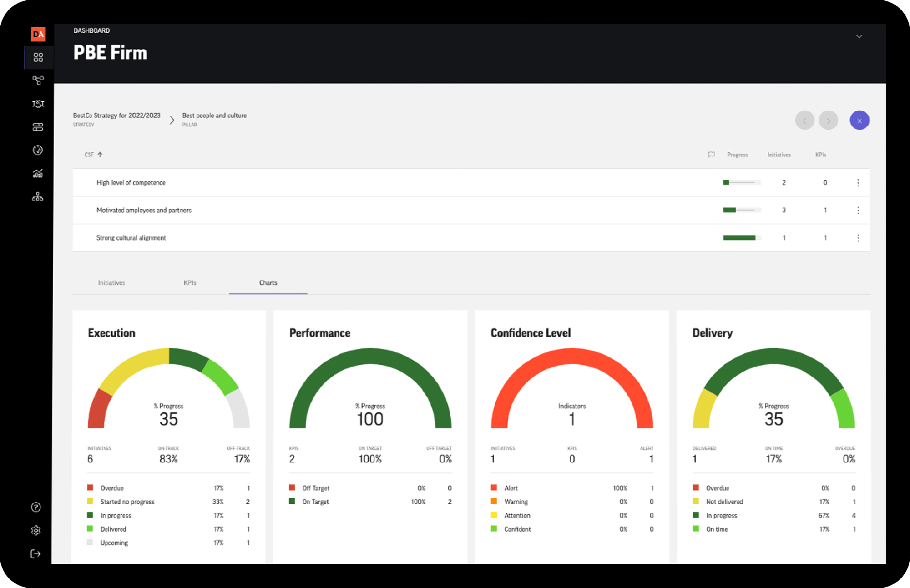Click the network/org chart icon in sidebar
The height and width of the screenshot is (588, 910).
[x=38, y=196]
